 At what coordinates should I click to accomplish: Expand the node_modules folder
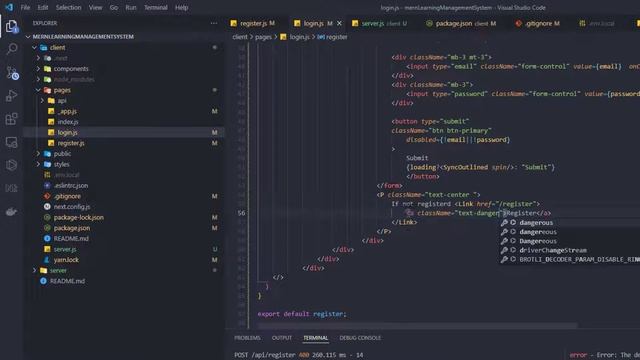74,79
